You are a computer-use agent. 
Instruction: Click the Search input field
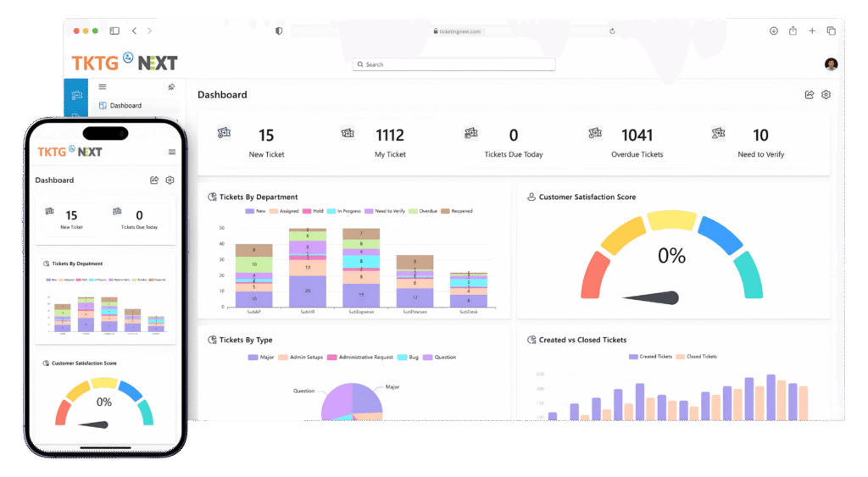tap(454, 64)
